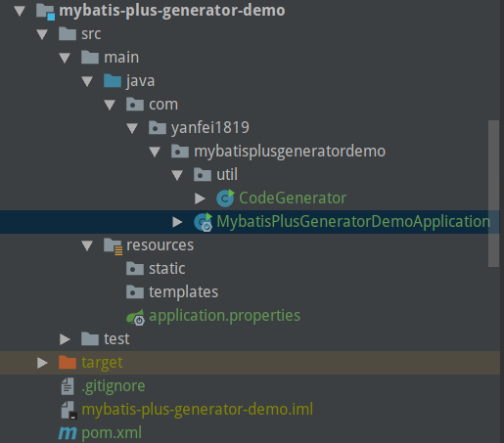The image size is (504, 443).
Task: Click the resources root folder icon
Action: point(114,245)
